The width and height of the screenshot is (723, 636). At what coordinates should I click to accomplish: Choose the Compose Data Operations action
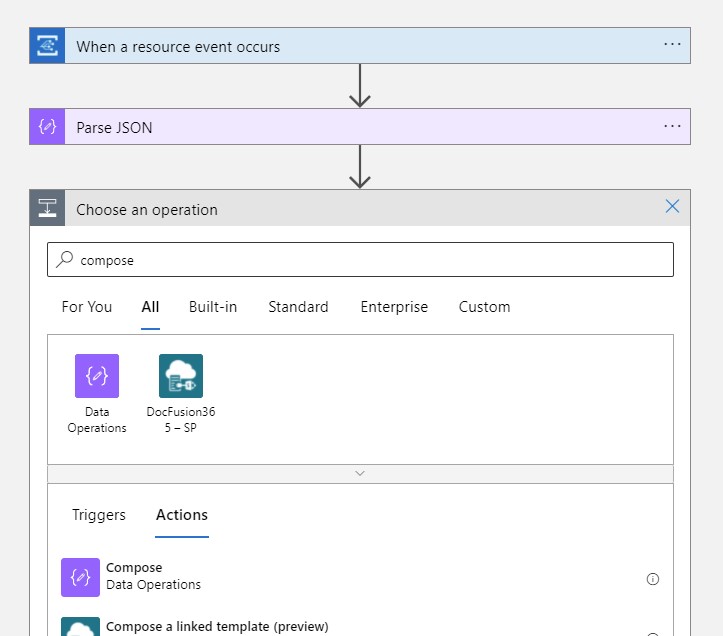[360, 577]
